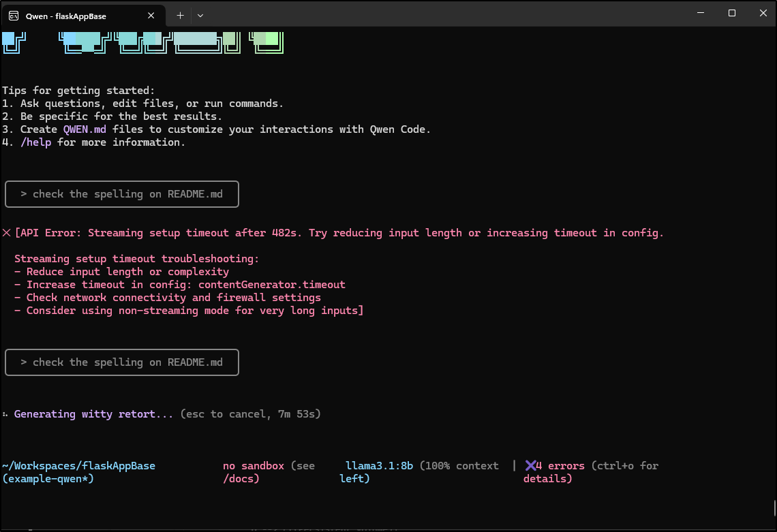Click the vertical scrollbar thumb
This screenshot has height=532, width=777.
pyautogui.click(x=774, y=508)
